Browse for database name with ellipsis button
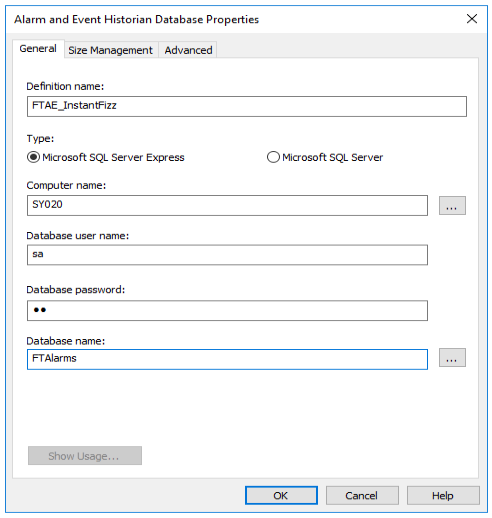This screenshot has height=518, width=492. (452, 358)
